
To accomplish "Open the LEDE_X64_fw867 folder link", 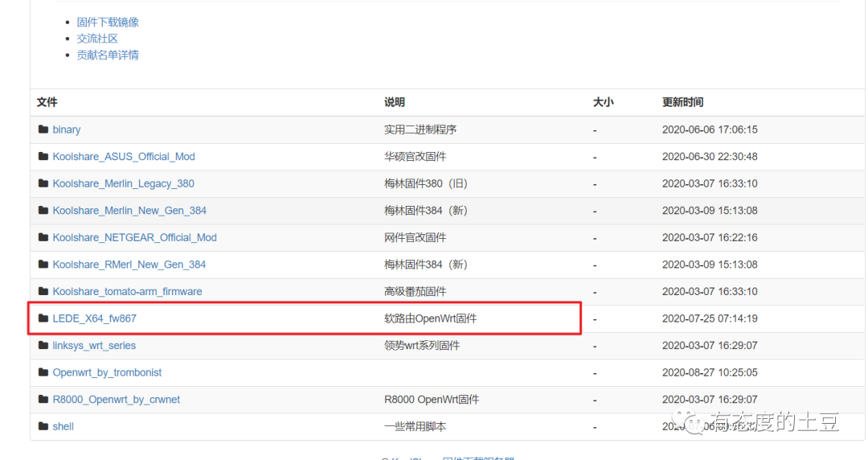I will pos(94,318).
